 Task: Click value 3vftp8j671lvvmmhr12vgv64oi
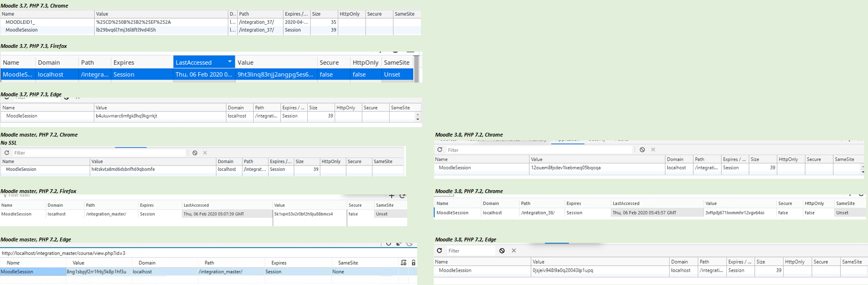point(735,212)
